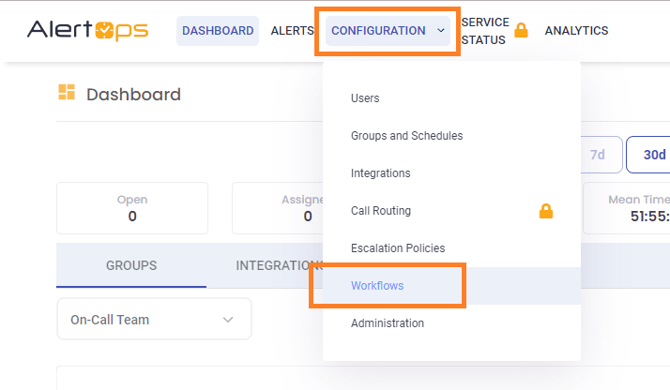
Task: Expand the On-Call Team dropdown
Action: [154, 319]
